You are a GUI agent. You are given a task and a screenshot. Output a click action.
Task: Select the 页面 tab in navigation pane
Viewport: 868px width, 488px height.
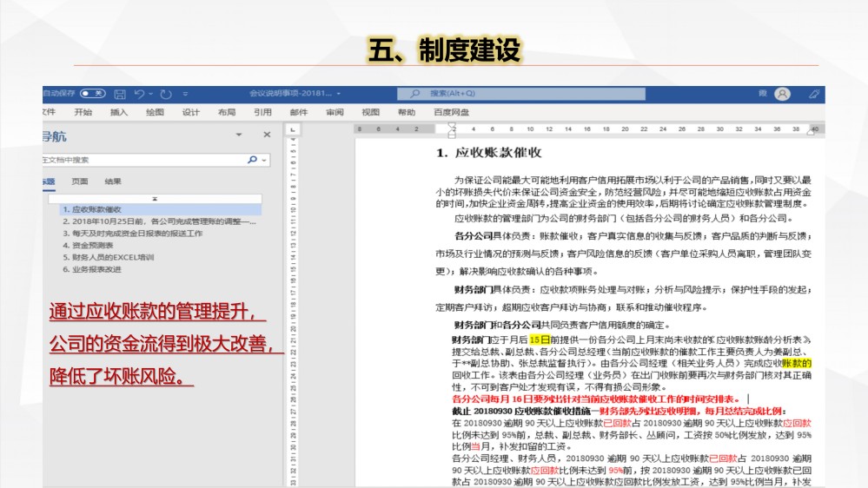click(x=80, y=181)
